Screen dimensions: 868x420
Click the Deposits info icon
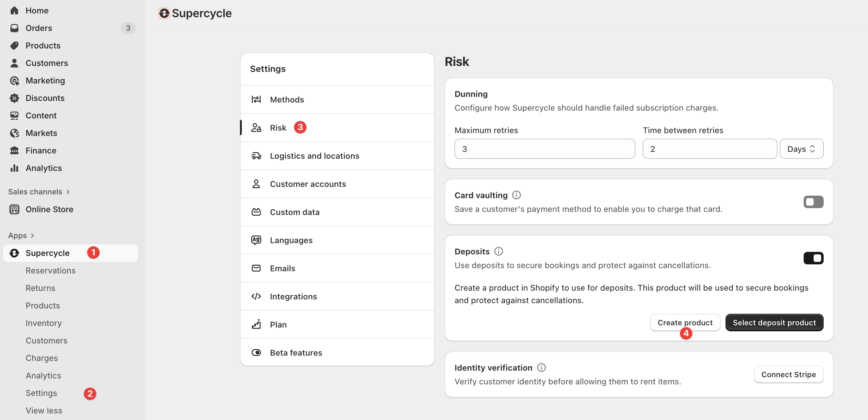498,252
